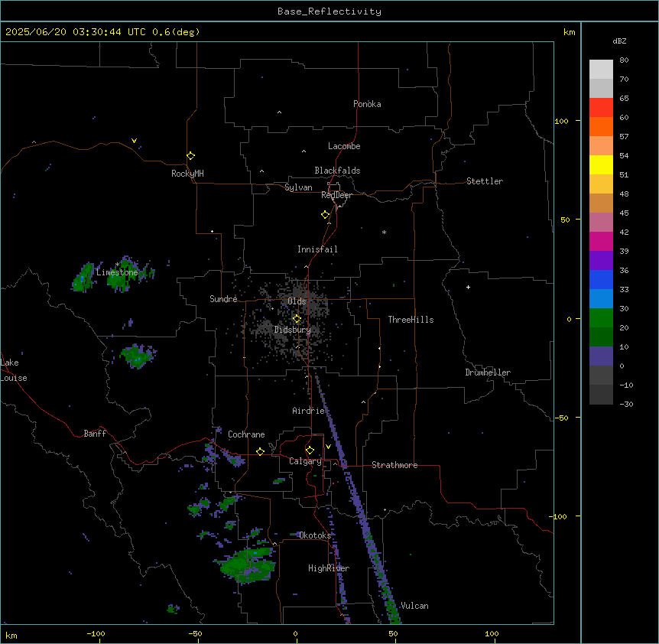659x644 pixels.
Task: Click the Sylvan label
Action: click(x=298, y=187)
